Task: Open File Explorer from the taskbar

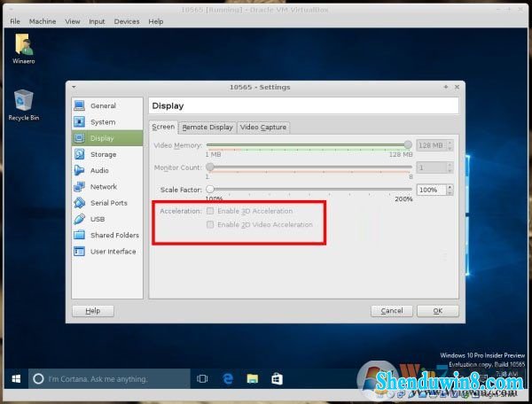Action: click(253, 378)
